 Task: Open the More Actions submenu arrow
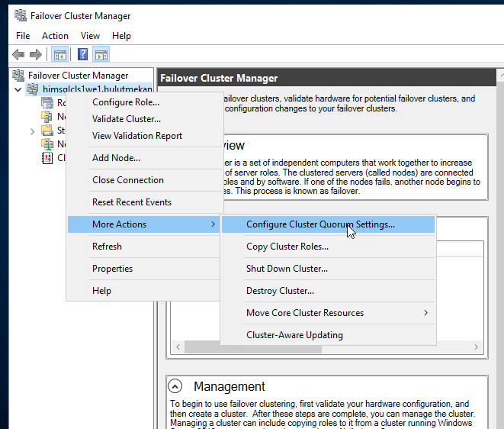(213, 224)
